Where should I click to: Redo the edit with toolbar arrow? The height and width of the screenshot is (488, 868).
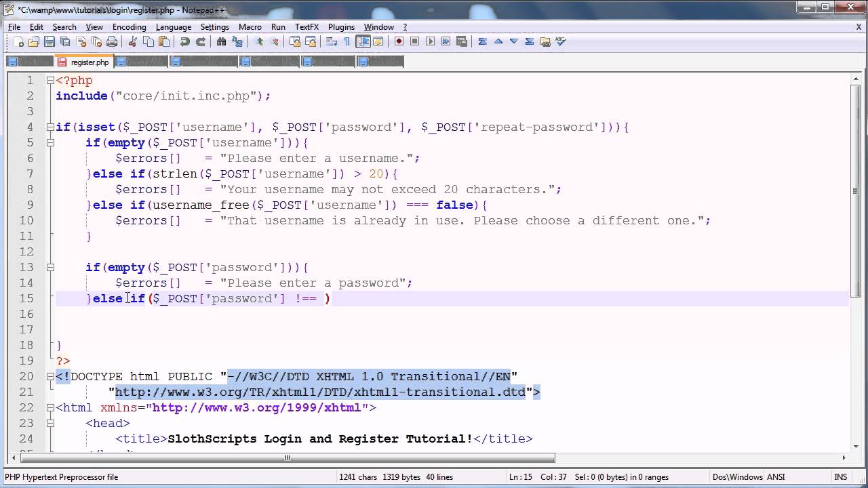[x=201, y=41]
